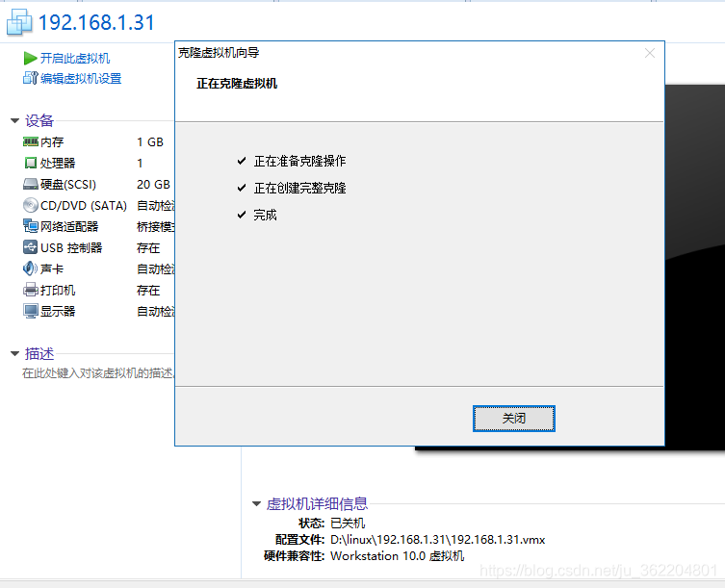Click the processor icon beside 处理器
This screenshot has width=725, height=588.
pos(31,163)
